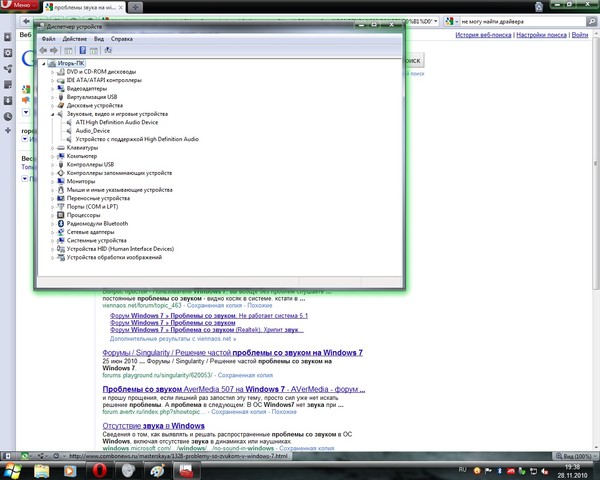Click the Forward arrow in Device Manager toolbar
Viewport: 600px width, 480px height.
54,50
